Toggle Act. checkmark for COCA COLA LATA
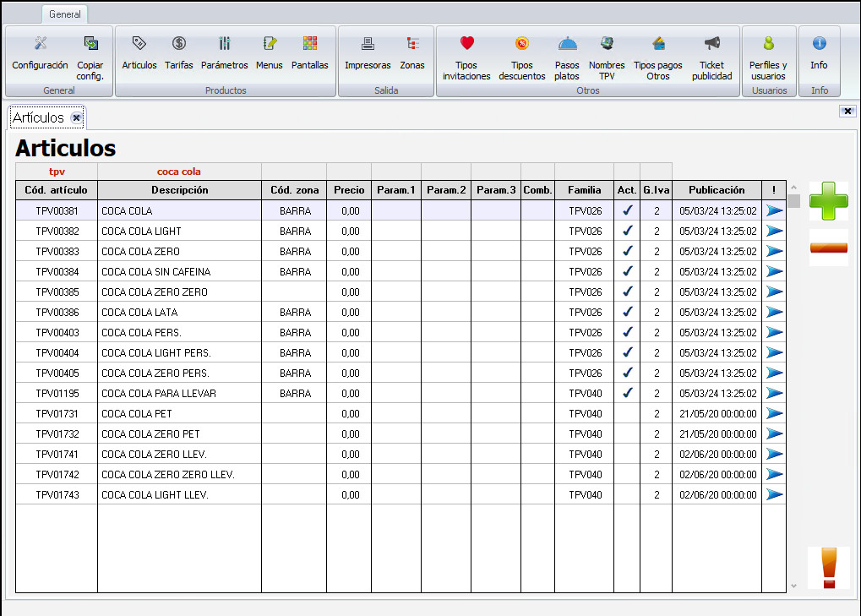The height and width of the screenshot is (616, 861). coord(627,312)
